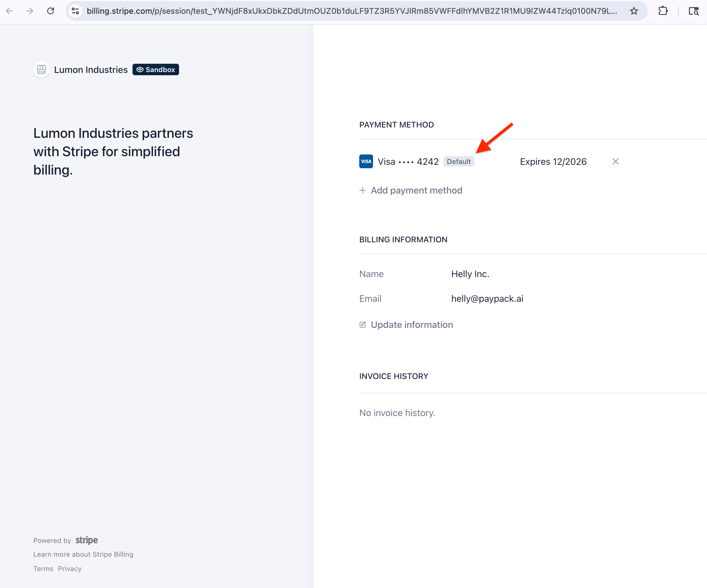Click the Lumon Industries storefront logo icon
Image resolution: width=707 pixels, height=588 pixels.
tap(41, 70)
